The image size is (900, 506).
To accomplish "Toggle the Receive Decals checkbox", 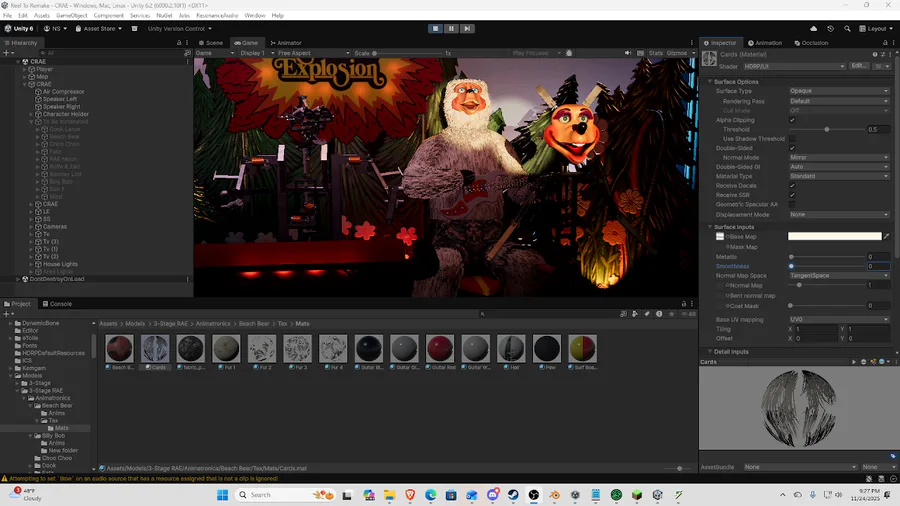I will point(792,186).
